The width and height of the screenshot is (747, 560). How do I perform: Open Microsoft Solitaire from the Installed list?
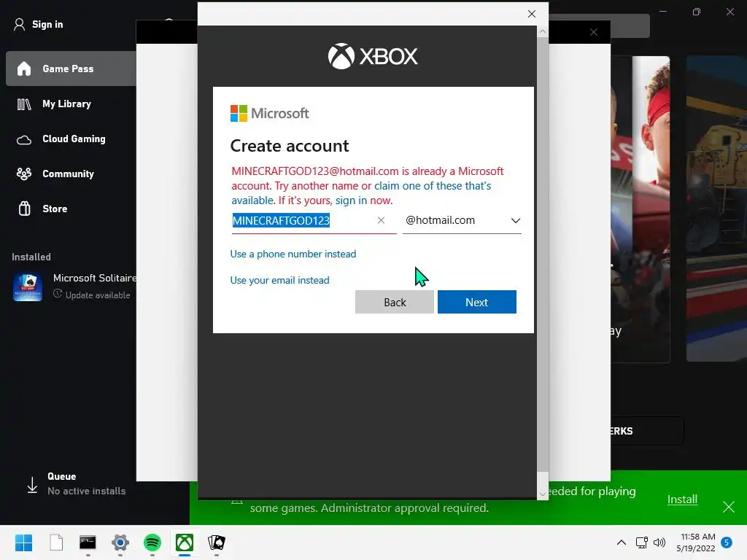74,286
